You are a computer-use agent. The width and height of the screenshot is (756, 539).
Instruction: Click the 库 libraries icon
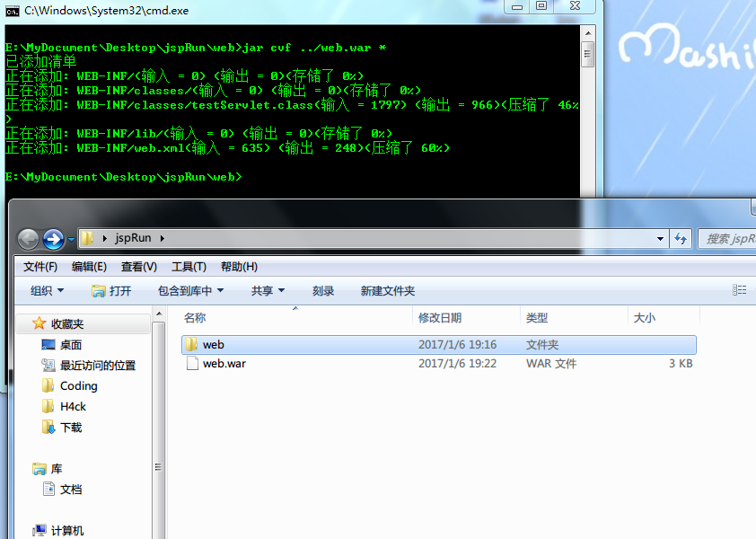pyautogui.click(x=39, y=469)
